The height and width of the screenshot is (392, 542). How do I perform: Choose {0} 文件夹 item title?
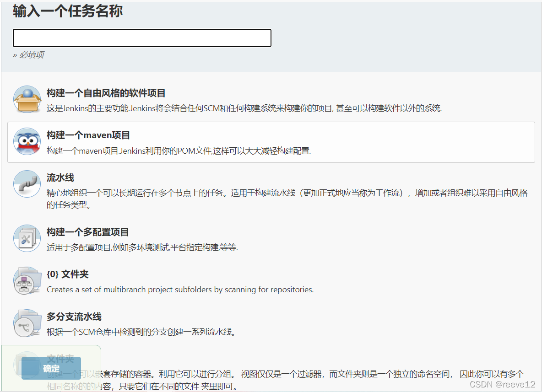point(68,274)
